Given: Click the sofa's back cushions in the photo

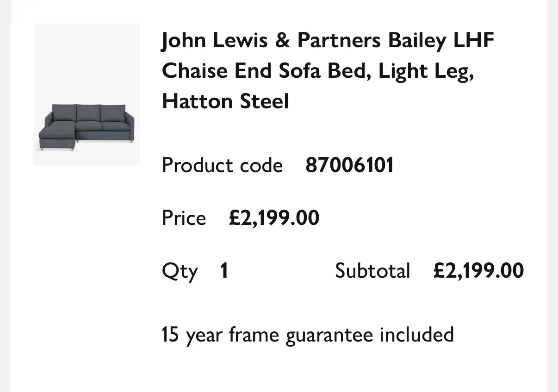Looking at the screenshot, I should pos(88,113).
